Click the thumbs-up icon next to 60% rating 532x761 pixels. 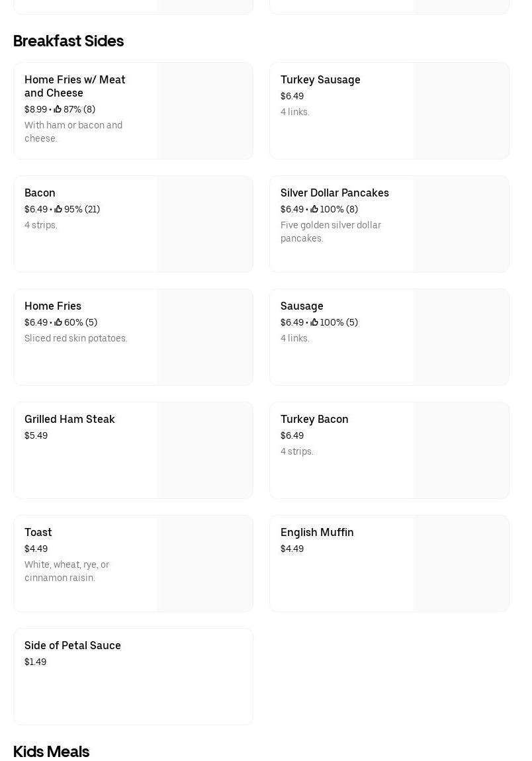[x=58, y=322]
